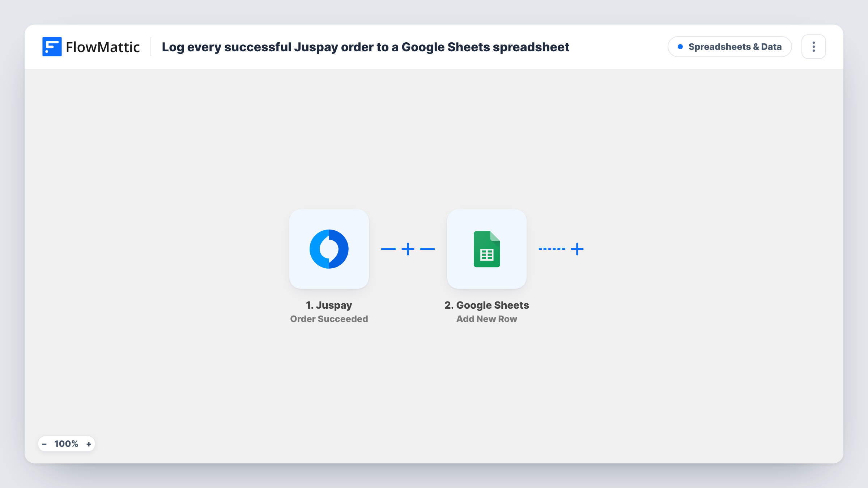Add a new step after Google Sheets
The width and height of the screenshot is (868, 488).
(577, 249)
